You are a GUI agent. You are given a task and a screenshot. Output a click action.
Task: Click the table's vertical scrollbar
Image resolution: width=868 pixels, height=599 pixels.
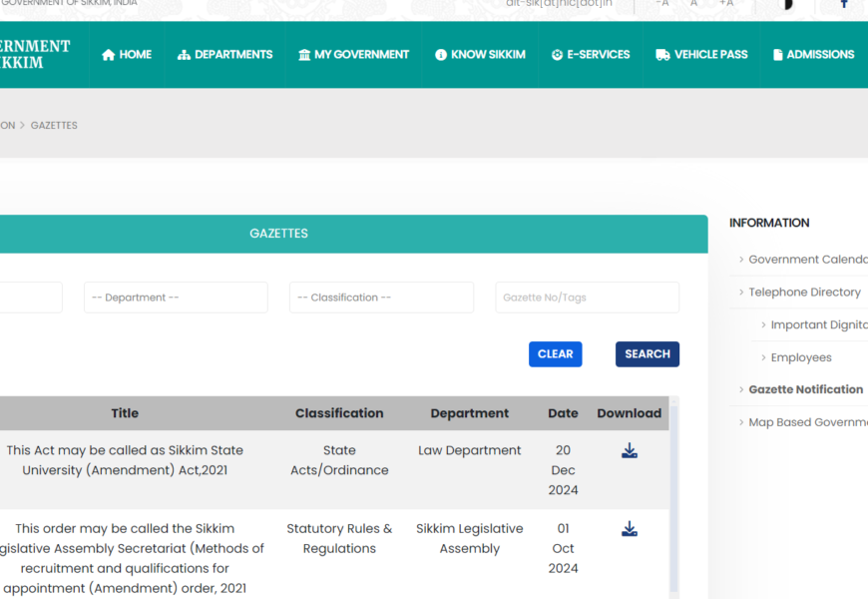pyautogui.click(x=673, y=499)
